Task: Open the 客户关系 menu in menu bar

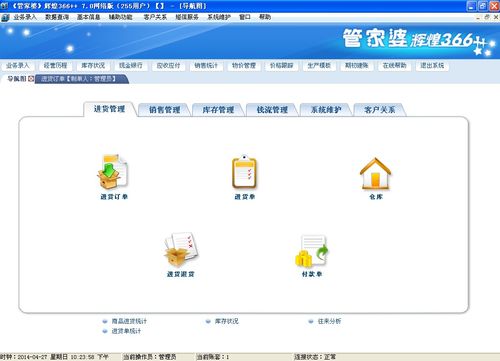Action: [155, 17]
